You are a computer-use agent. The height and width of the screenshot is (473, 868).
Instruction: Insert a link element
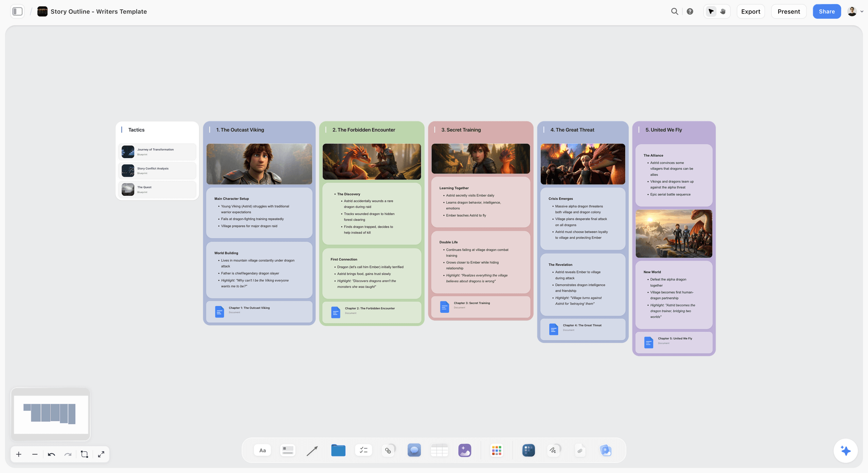click(x=389, y=450)
